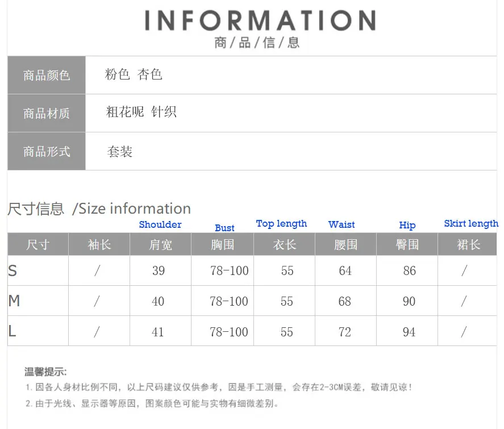The image size is (504, 429).
Task: Click the 商品颜色 label
Action: [47, 76]
